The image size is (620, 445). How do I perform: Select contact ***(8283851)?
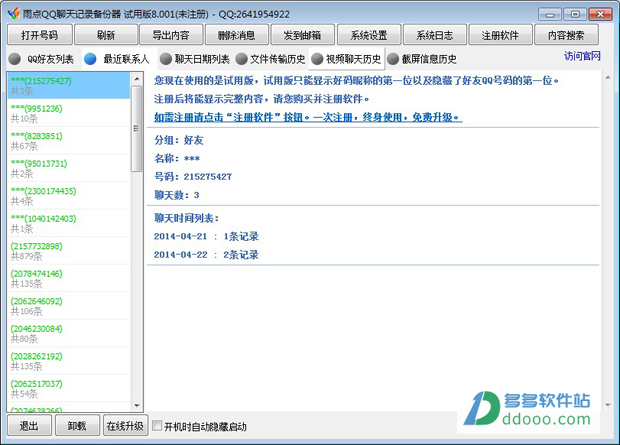click(x=69, y=141)
